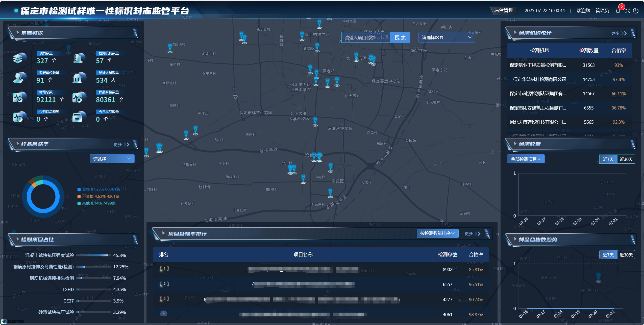Switch 样品合格数趋势 to 近30天
The height and width of the screenshot is (325, 644).
[x=626, y=255]
